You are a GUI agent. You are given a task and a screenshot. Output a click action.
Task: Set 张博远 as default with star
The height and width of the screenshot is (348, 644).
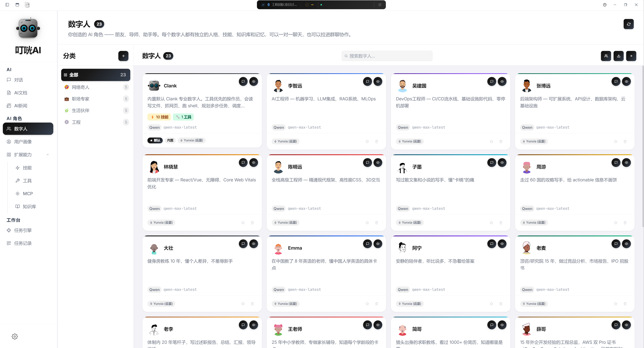(615, 142)
